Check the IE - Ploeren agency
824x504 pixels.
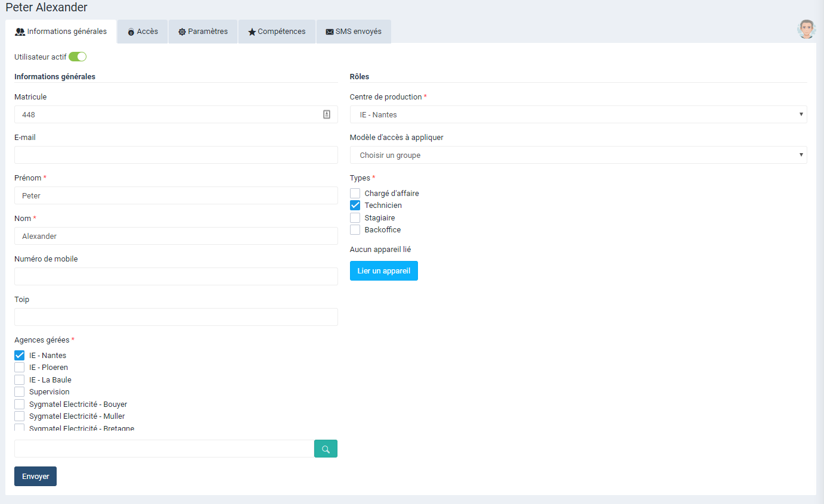(x=20, y=368)
